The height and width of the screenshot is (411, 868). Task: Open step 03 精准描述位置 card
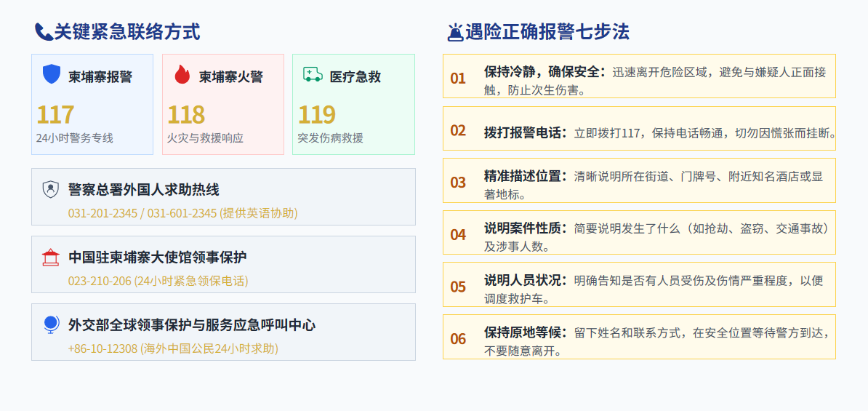(640, 180)
